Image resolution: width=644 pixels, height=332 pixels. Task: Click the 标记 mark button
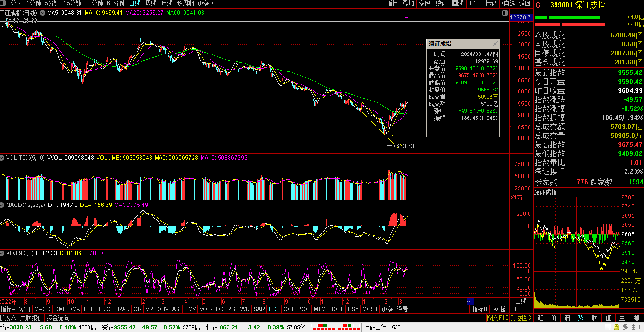(491, 3)
